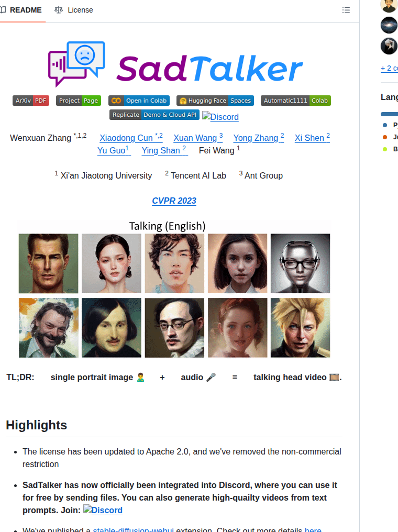The height and width of the screenshot is (532, 398).
Task: Click the Highlights heading
Action: pos(36,425)
